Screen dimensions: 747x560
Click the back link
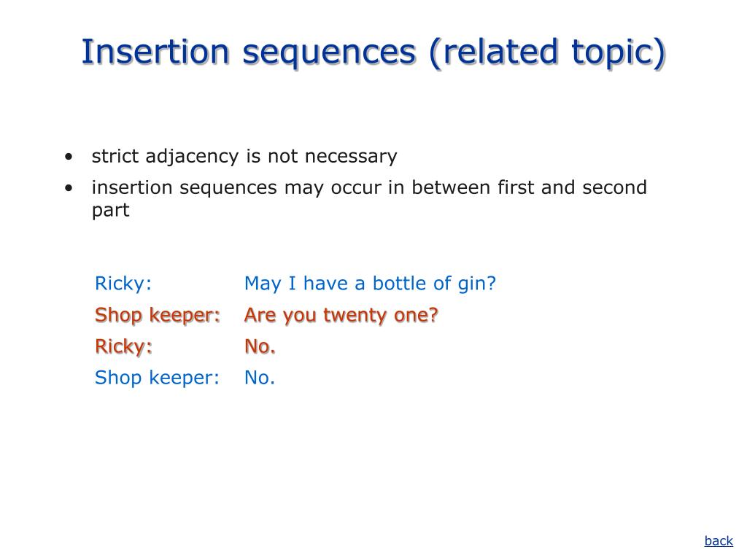[x=719, y=540]
